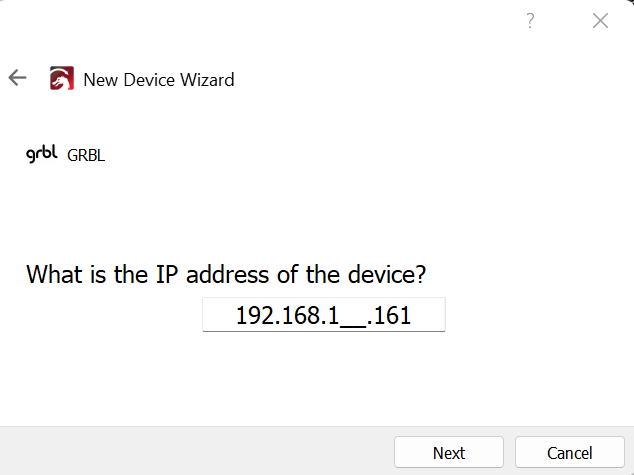Screen dimensions: 634x475
Task: Click the 192 octet in the IP field
Action: (254, 317)
